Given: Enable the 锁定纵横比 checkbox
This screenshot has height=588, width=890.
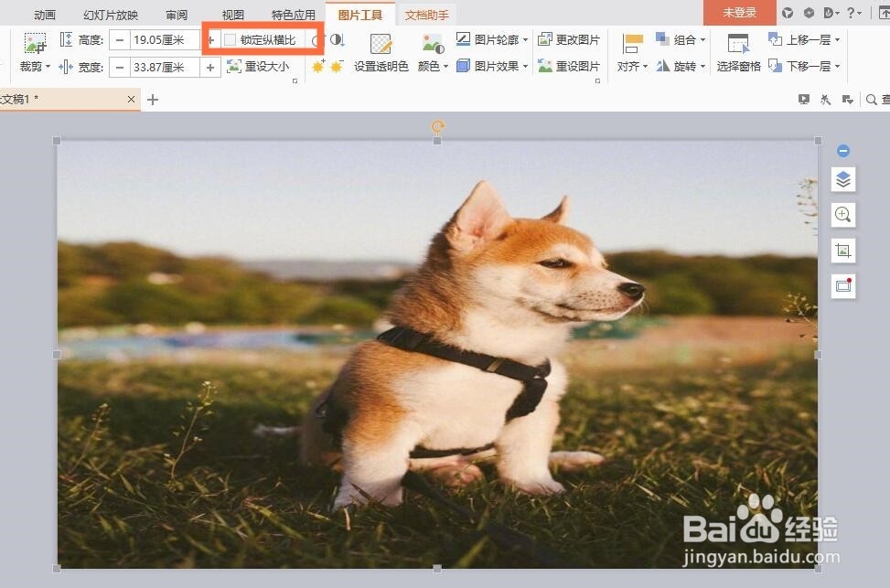Looking at the screenshot, I should tap(230, 39).
